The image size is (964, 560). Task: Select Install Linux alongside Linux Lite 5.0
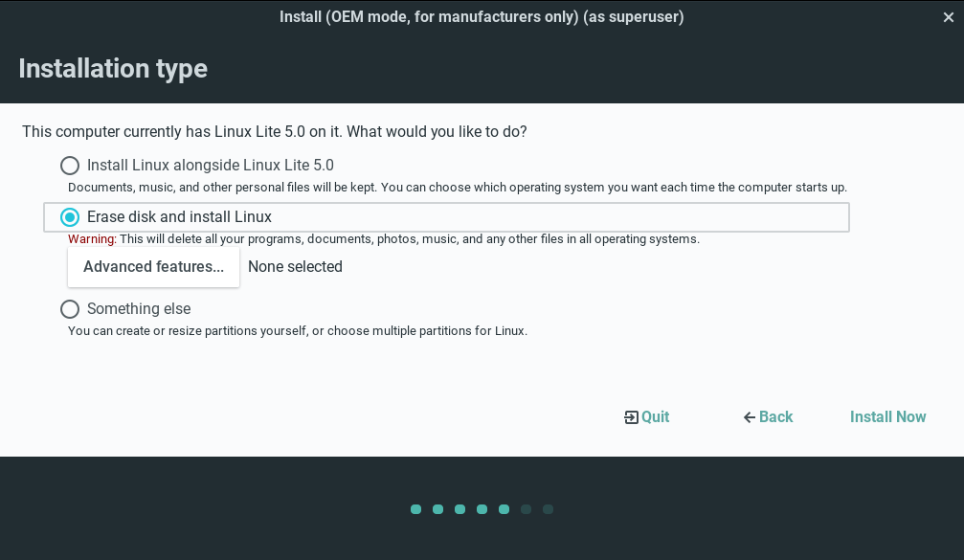(x=70, y=165)
